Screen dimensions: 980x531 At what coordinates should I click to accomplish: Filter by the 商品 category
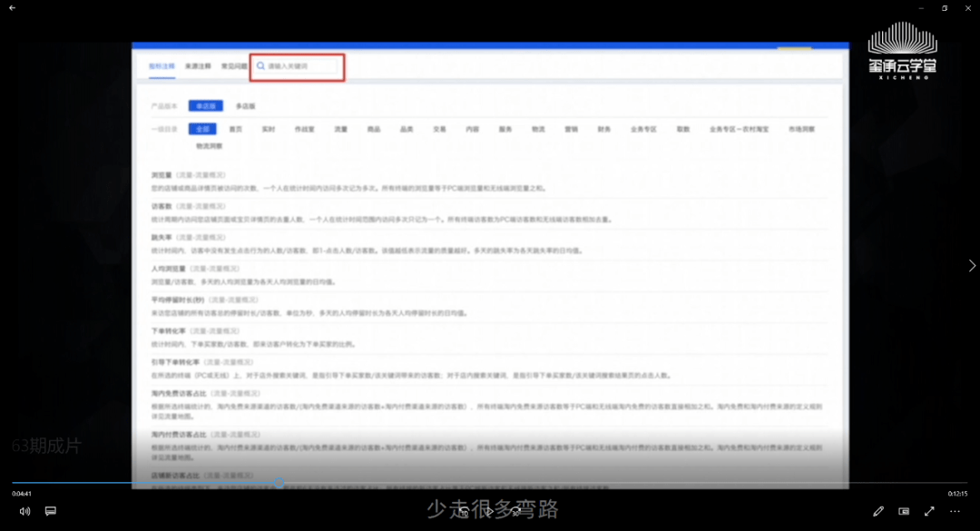[373, 129]
